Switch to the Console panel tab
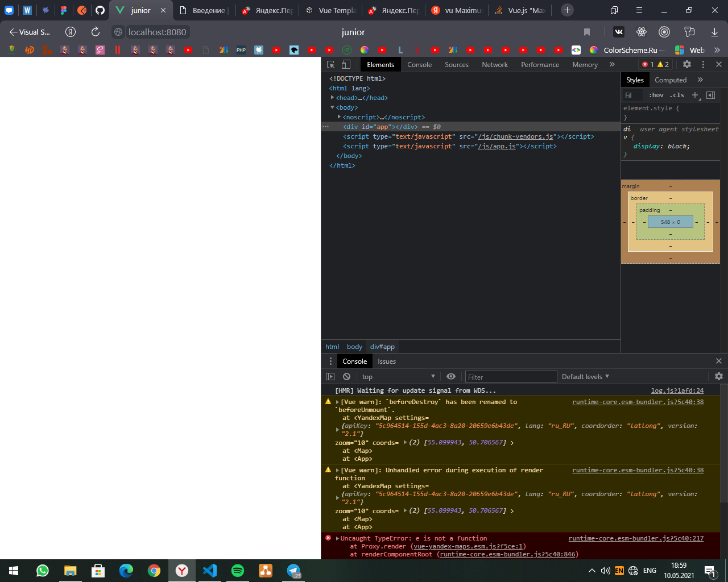Viewport: 728px width, 582px height. tap(420, 65)
